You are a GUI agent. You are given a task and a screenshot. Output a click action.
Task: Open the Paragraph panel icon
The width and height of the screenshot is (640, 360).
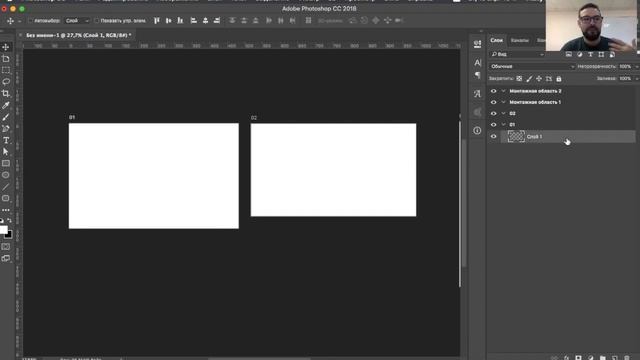478,75
